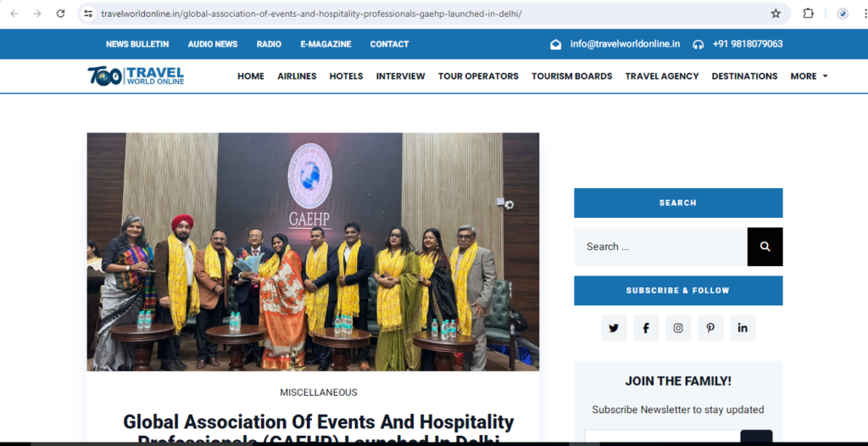Open the MISCELLANEOUS category link

click(x=319, y=393)
